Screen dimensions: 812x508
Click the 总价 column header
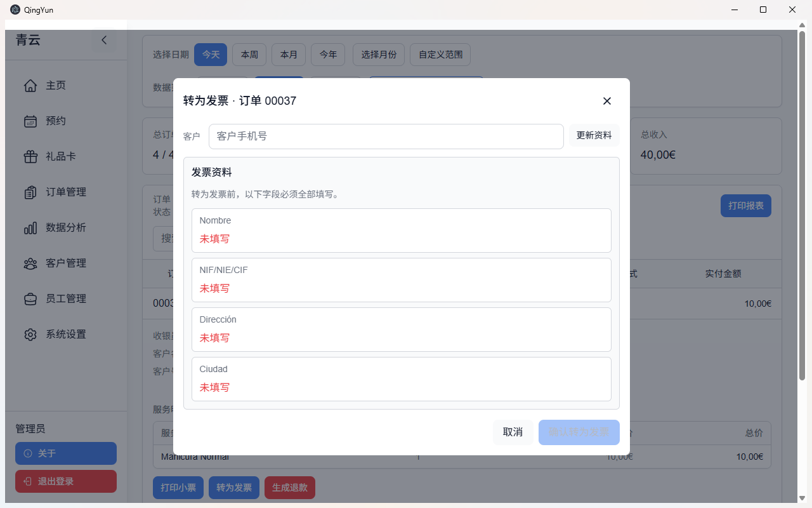[754, 433]
